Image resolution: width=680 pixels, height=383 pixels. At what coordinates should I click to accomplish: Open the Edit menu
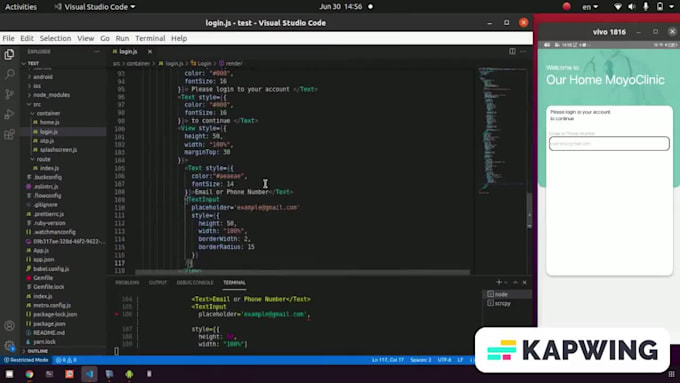(27, 38)
